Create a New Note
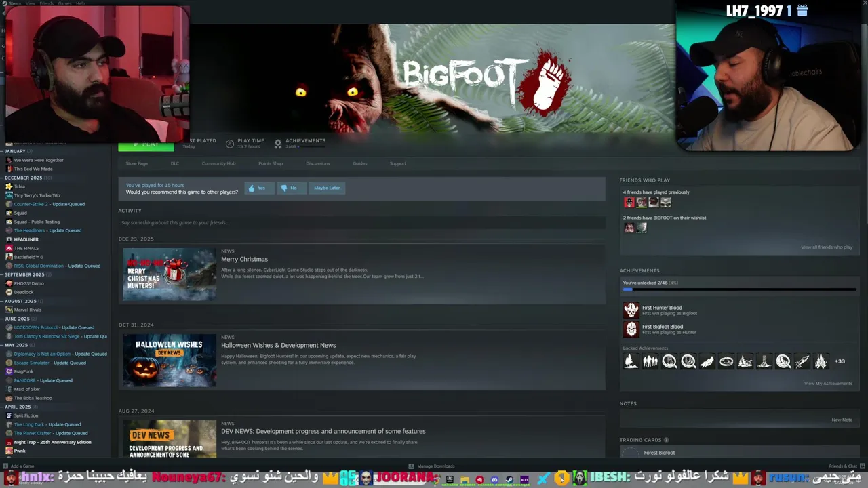 click(842, 420)
